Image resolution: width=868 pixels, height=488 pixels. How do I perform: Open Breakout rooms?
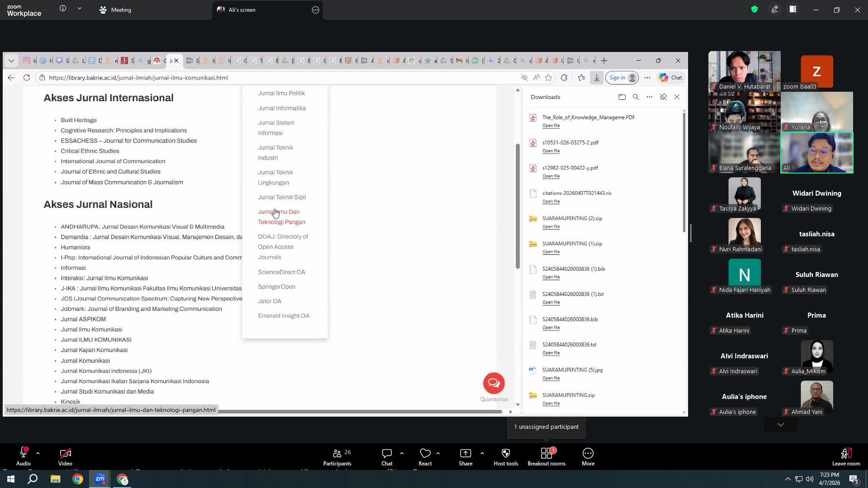coord(547,456)
